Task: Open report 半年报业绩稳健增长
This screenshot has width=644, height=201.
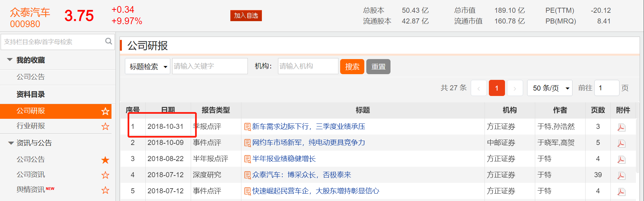Action: pos(284,159)
